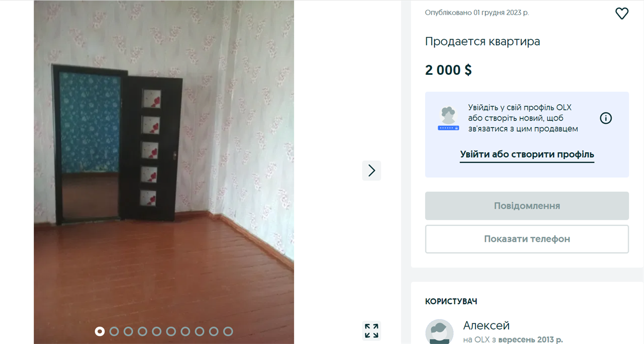Click the profile illustration in login notice
Image resolution: width=644 pixels, height=344 pixels.
(x=448, y=119)
